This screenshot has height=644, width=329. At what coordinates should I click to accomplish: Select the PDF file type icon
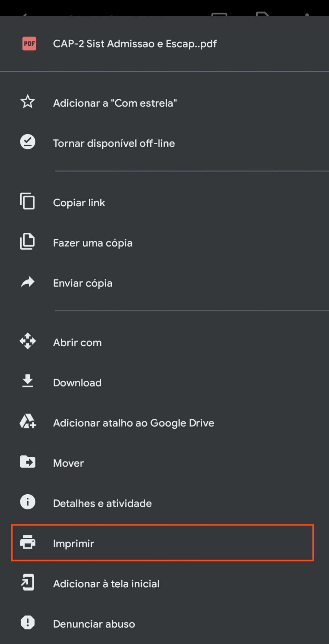29,44
